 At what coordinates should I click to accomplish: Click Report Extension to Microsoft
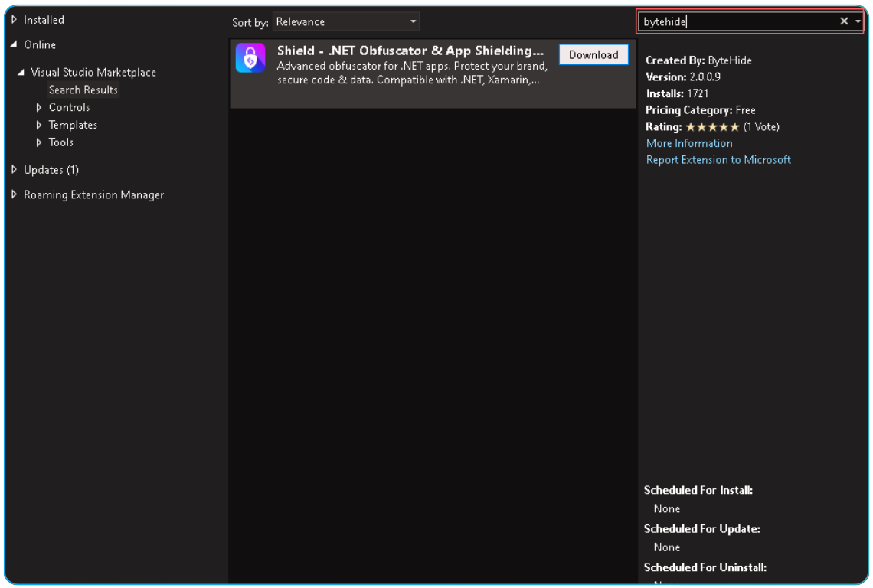(718, 159)
